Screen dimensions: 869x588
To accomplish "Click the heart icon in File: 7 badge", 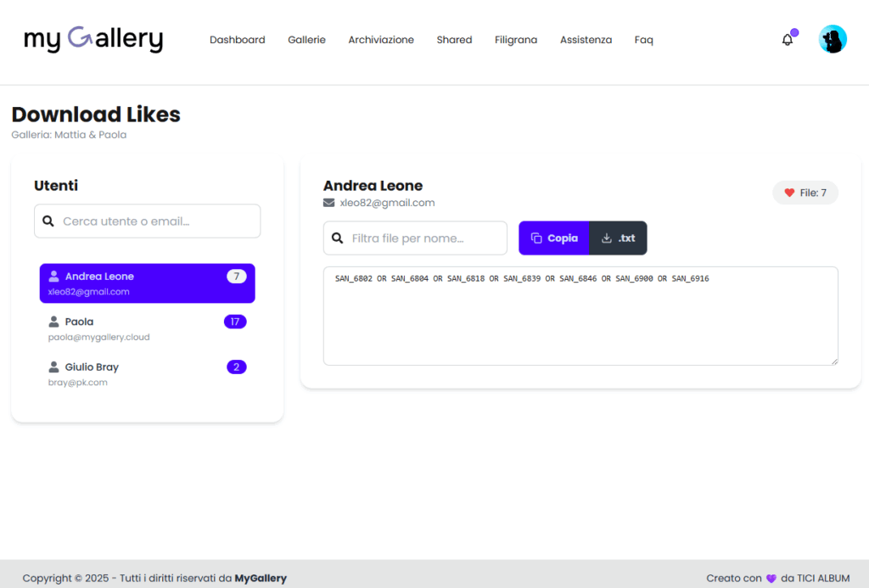I will coord(789,193).
